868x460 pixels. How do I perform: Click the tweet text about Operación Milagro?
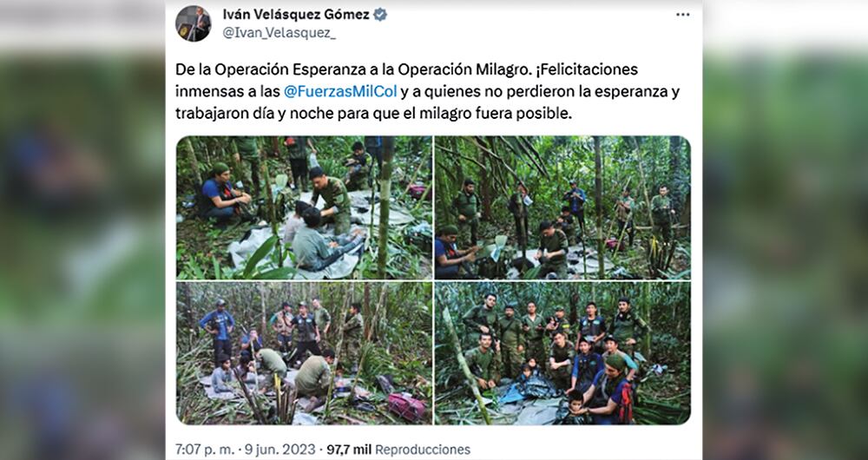[428, 91]
